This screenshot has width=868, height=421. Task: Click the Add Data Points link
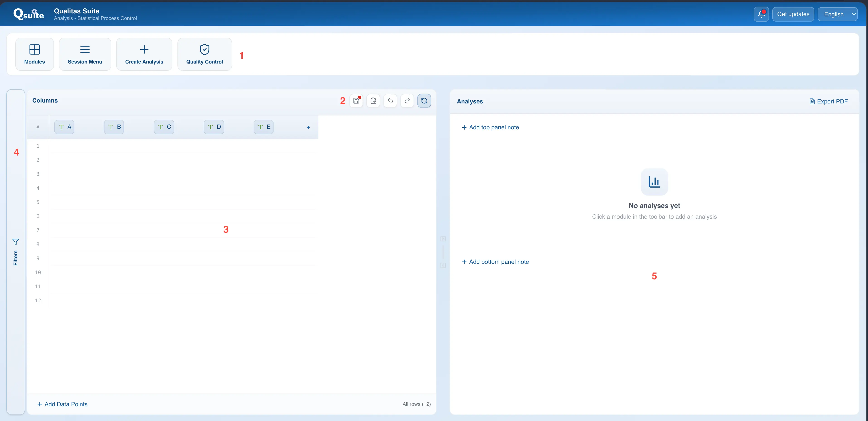(62, 404)
